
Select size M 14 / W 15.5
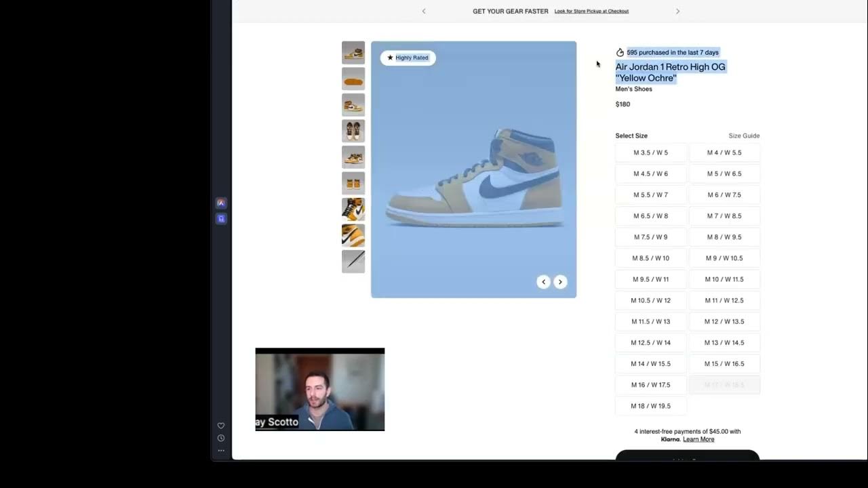coord(651,363)
